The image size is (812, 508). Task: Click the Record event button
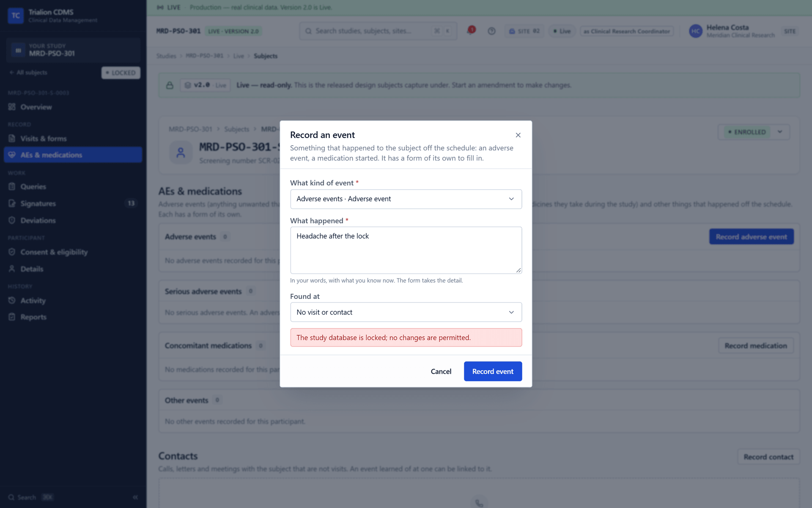[x=493, y=371]
